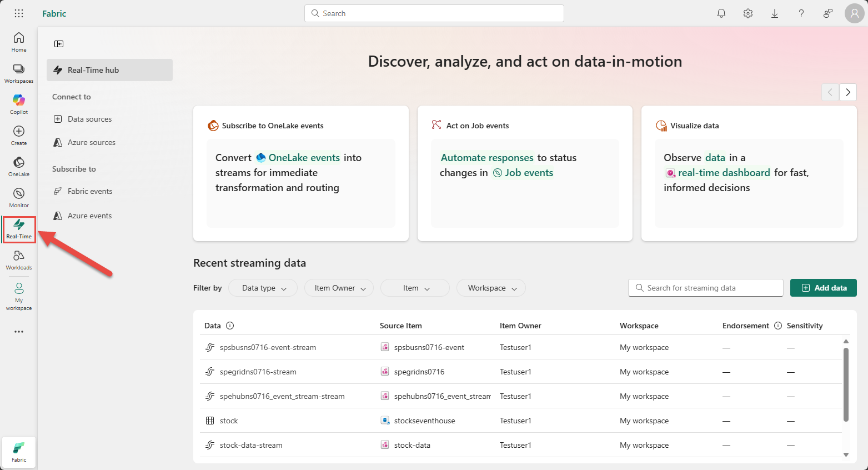Open Settings gear icon
The height and width of the screenshot is (470, 868).
[748, 13]
